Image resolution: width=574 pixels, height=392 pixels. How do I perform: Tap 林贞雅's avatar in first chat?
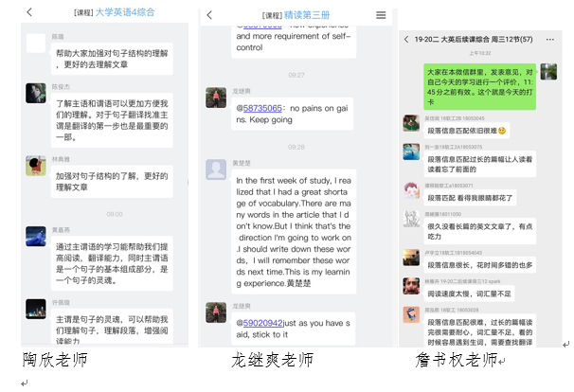point(36,166)
